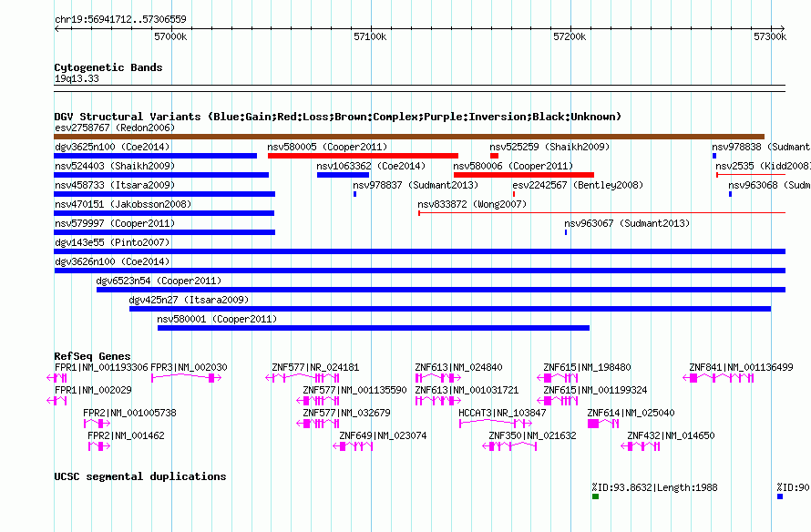Select the nsv524403 (Shaikh2009) blue bar
This screenshot has width=811, height=532.
click(161, 175)
